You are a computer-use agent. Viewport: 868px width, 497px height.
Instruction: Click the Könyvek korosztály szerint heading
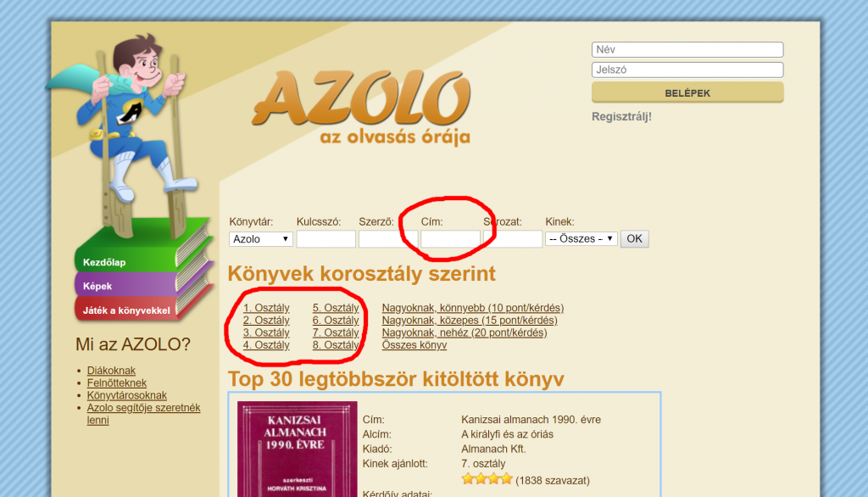[361, 274]
